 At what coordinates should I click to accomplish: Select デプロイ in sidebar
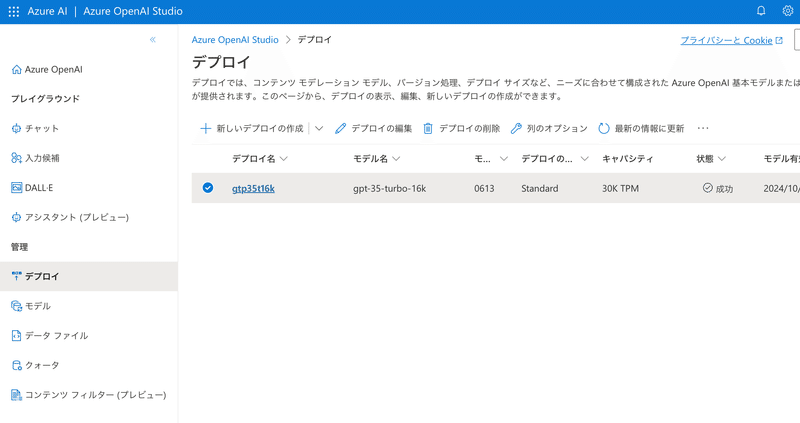click(x=89, y=277)
